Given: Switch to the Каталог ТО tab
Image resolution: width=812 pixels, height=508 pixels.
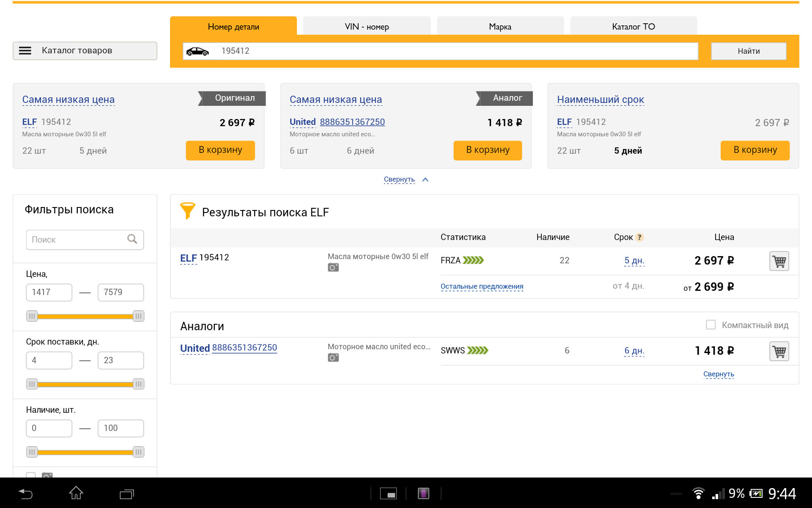Looking at the screenshot, I should [x=633, y=26].
